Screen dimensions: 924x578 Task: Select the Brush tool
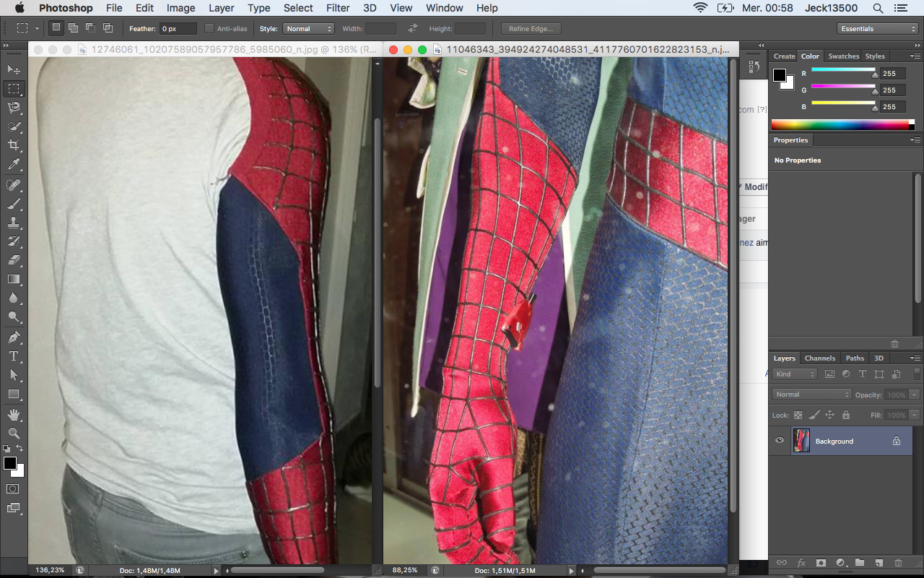(x=14, y=204)
